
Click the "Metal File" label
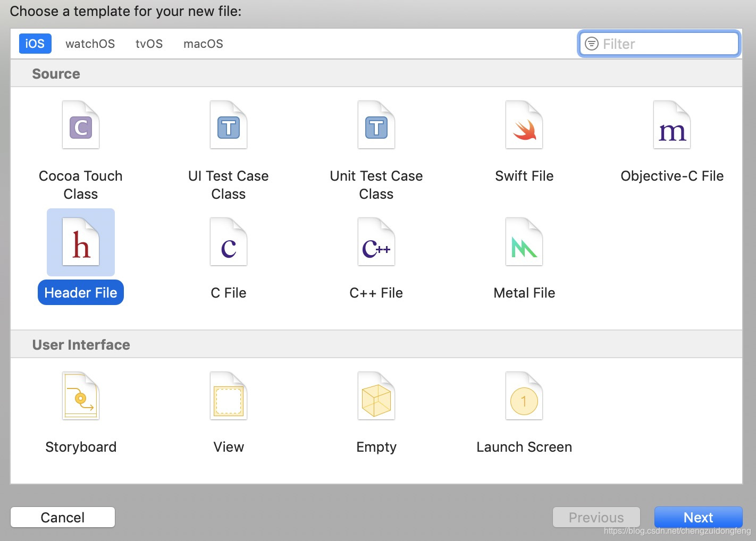click(x=524, y=293)
